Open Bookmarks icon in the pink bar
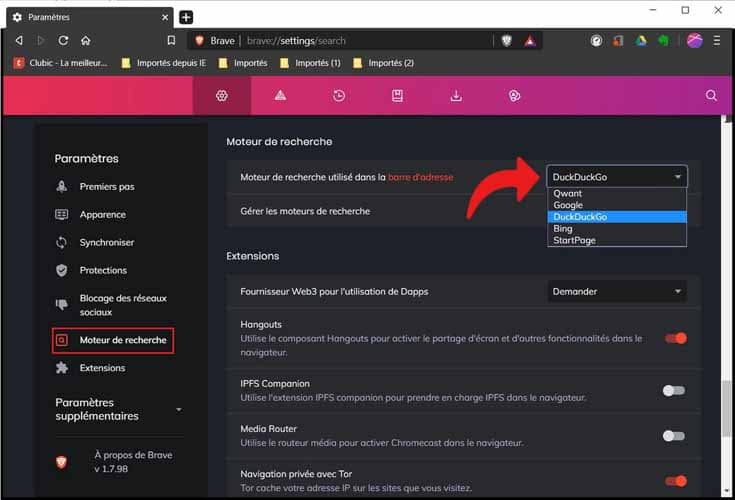This screenshot has height=500, width=735. pos(397,96)
